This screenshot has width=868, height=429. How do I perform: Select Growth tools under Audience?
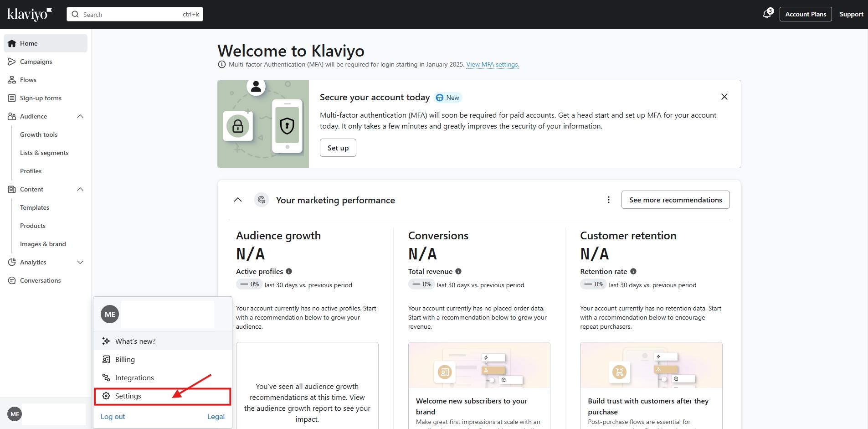pyautogui.click(x=39, y=134)
